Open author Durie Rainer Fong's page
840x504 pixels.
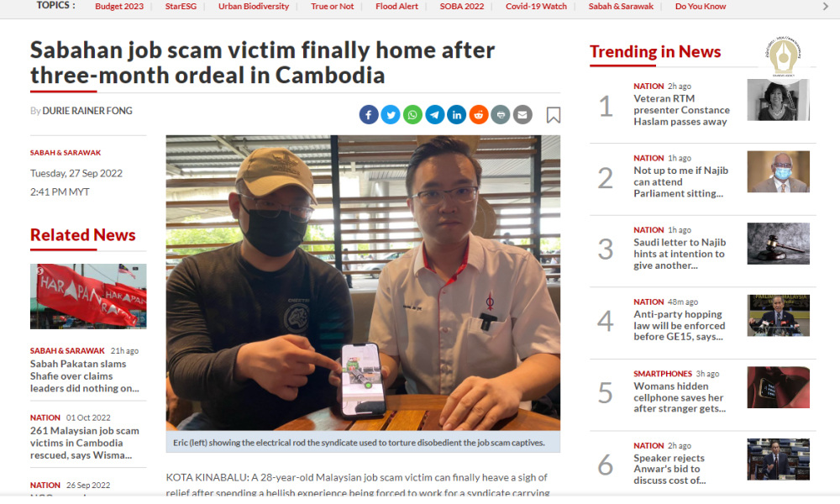point(87,111)
